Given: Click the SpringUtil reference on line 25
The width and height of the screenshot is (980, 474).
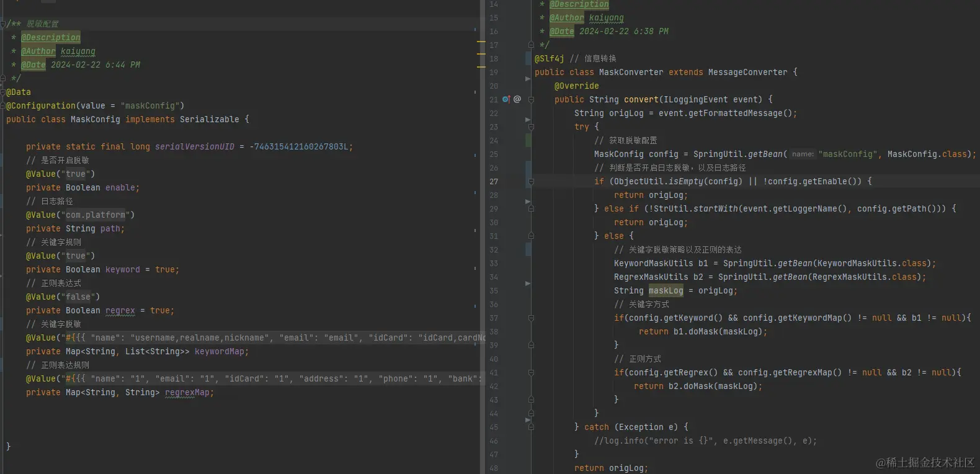Looking at the screenshot, I should pos(718,154).
